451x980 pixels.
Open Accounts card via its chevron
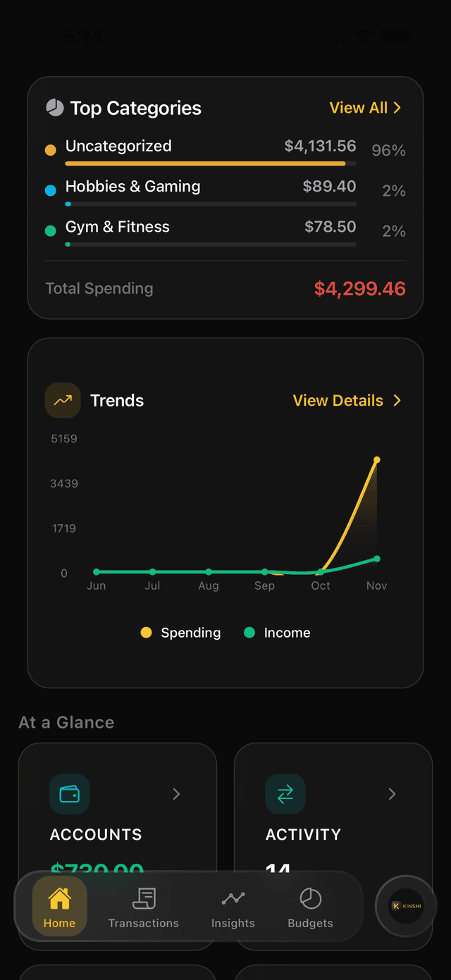(x=176, y=794)
